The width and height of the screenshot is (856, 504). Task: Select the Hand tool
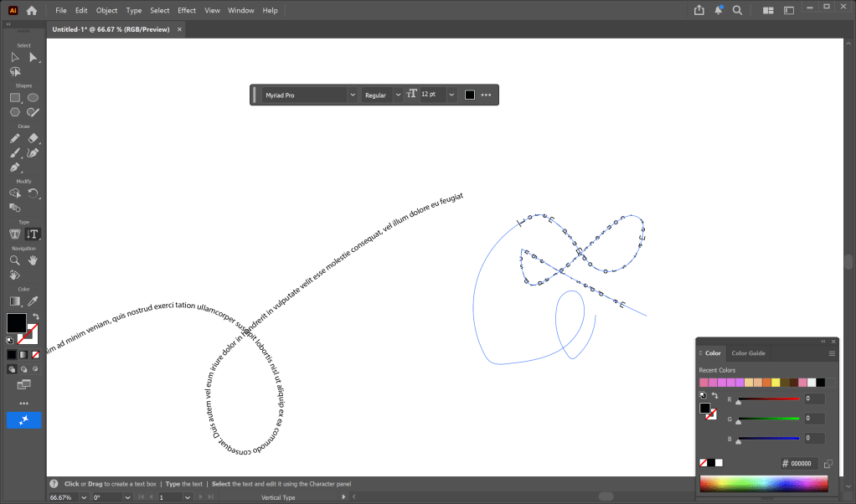(x=33, y=260)
